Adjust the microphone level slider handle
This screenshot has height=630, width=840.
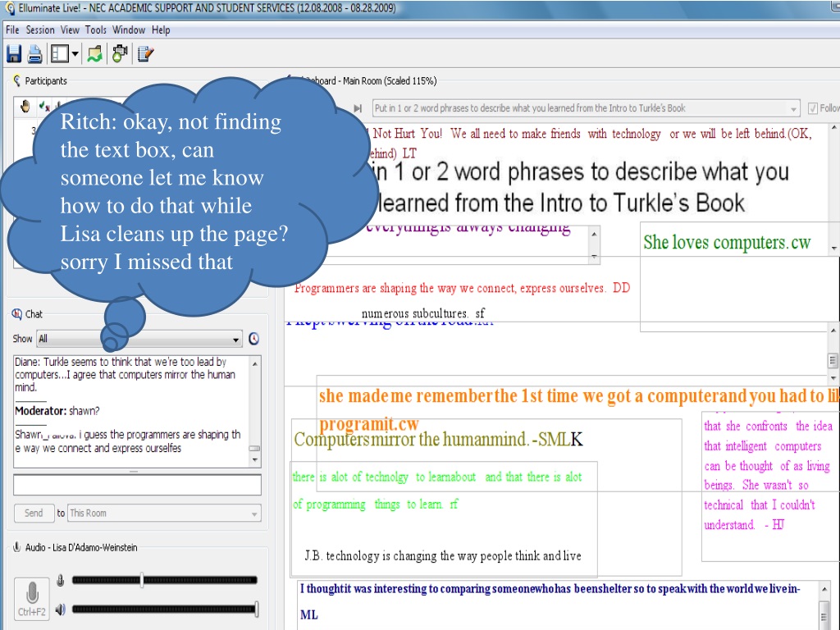point(141,580)
